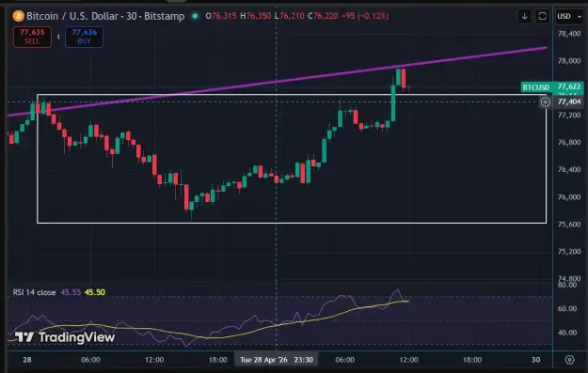Click the 75,600 price axis label
The height and width of the screenshot is (373, 588).
click(569, 225)
